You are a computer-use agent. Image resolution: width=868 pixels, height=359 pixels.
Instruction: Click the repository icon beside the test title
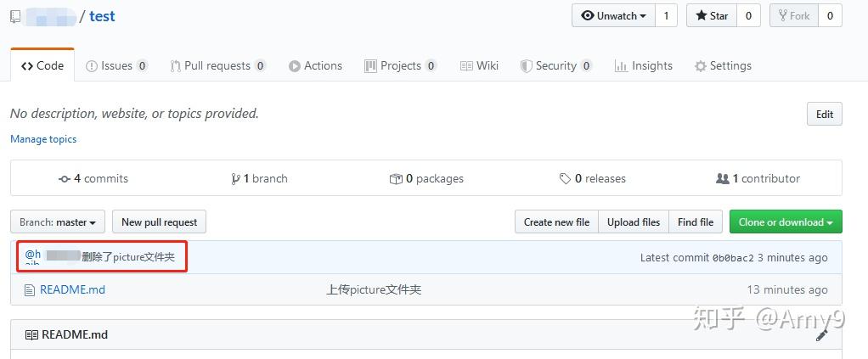[x=15, y=16]
